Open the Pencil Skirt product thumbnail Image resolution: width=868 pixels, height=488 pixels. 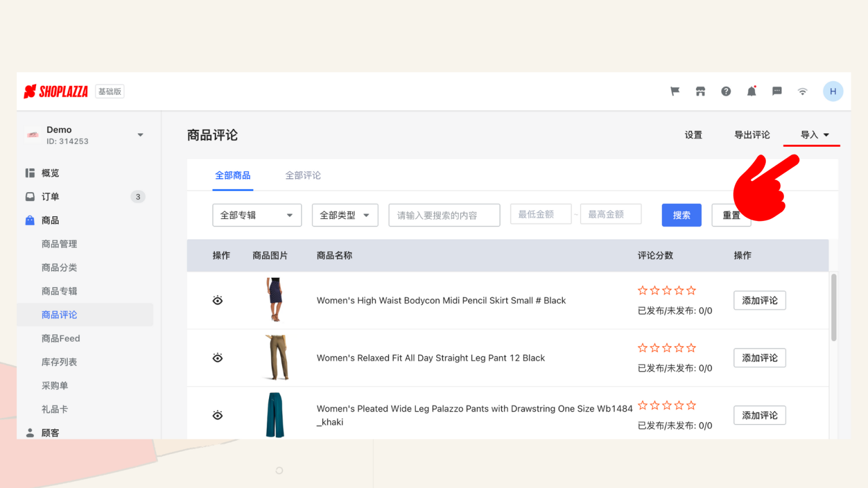[275, 300]
